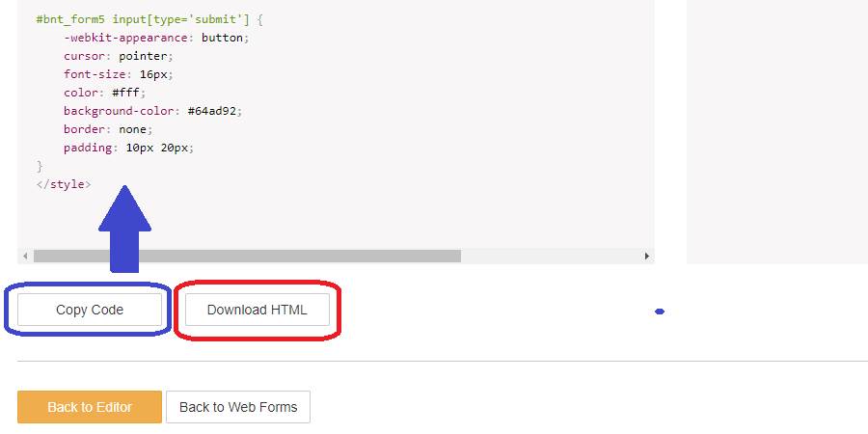Screen dimensions: 868x434
Task: Return to Web Forms list
Action: click(238, 407)
